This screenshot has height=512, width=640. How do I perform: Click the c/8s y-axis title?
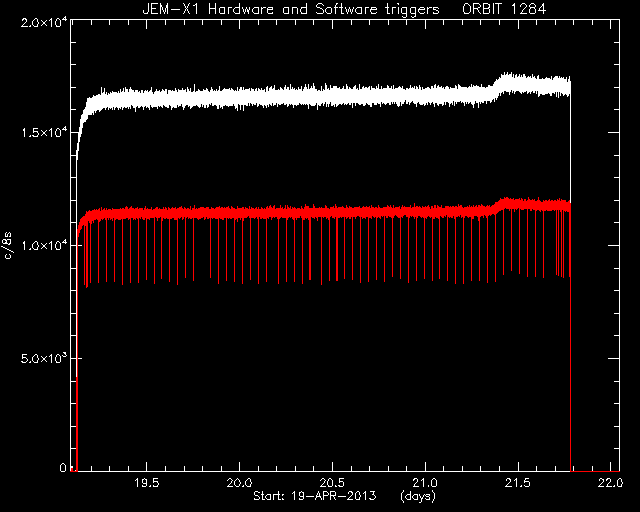coord(8,246)
